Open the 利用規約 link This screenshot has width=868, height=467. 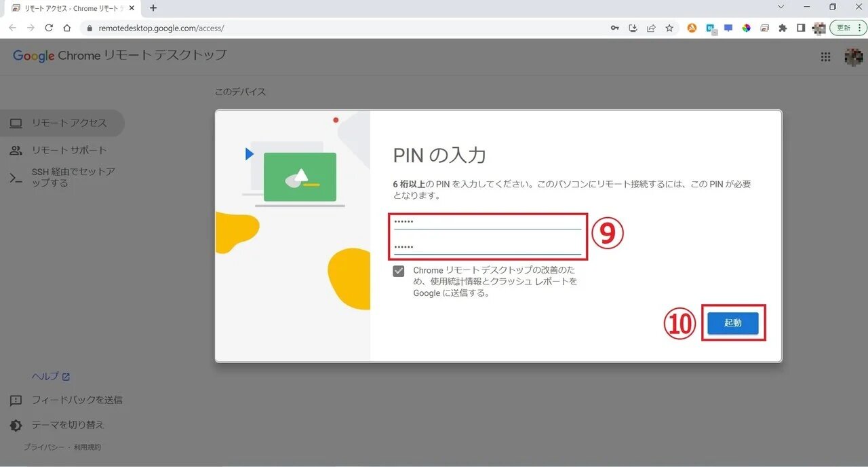point(87,447)
